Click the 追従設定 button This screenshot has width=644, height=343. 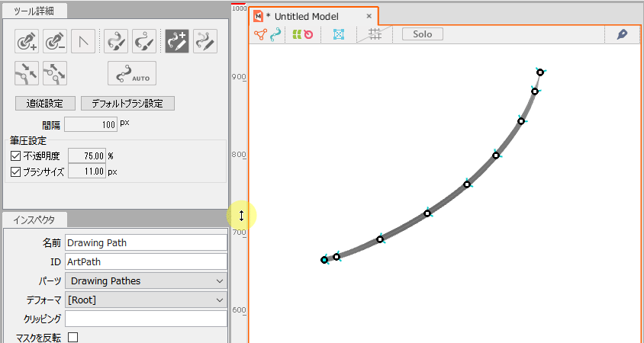pyautogui.click(x=45, y=104)
